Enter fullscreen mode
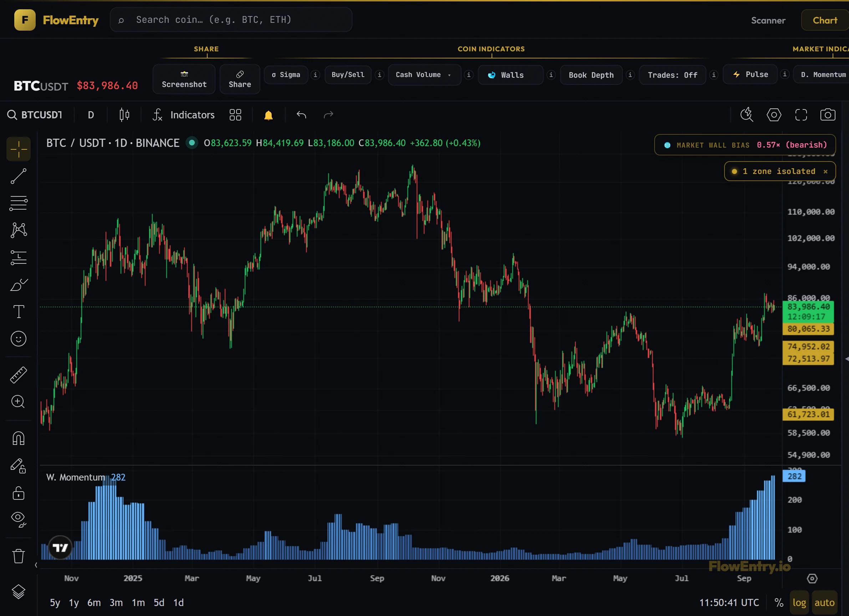This screenshot has height=616, width=849. pyautogui.click(x=801, y=115)
